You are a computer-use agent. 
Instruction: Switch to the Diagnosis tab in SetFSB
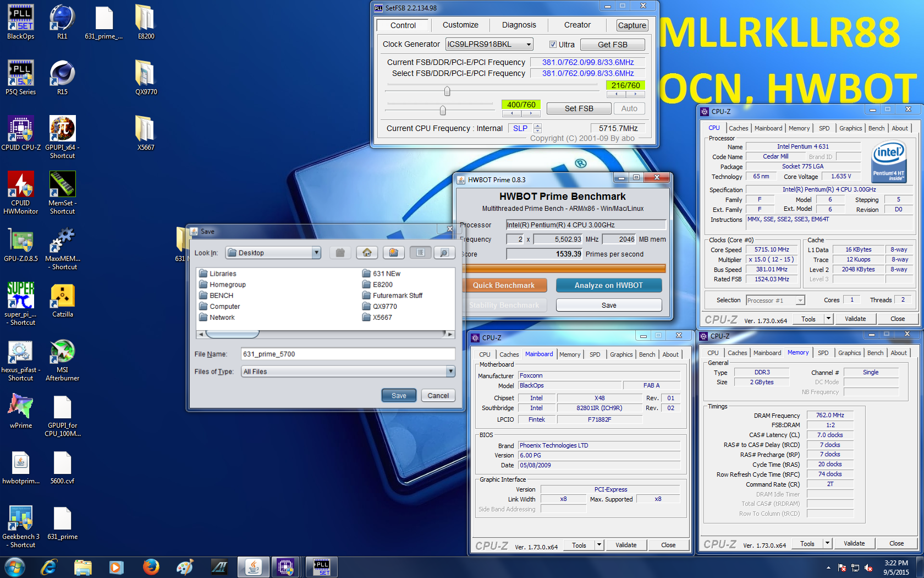click(519, 25)
